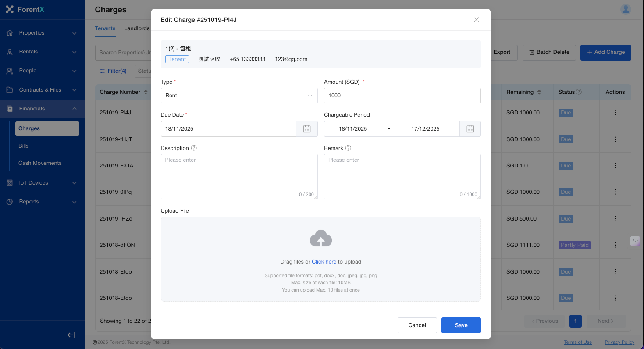644x349 pixels.
Task: Expand the Properties sidebar menu
Action: [x=43, y=33]
